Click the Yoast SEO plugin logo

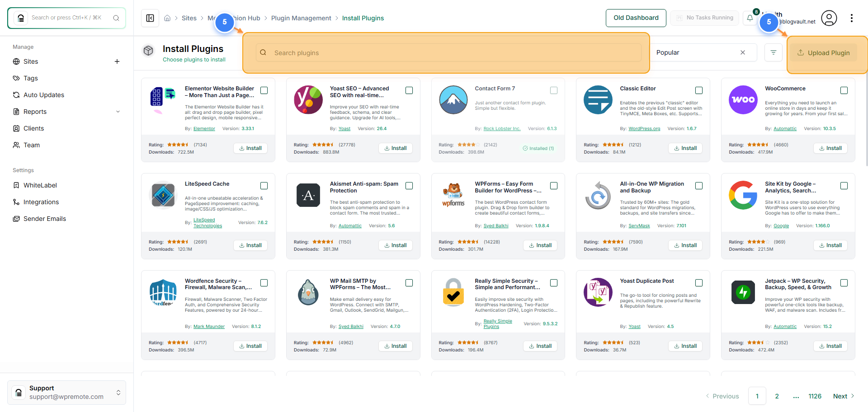[308, 100]
